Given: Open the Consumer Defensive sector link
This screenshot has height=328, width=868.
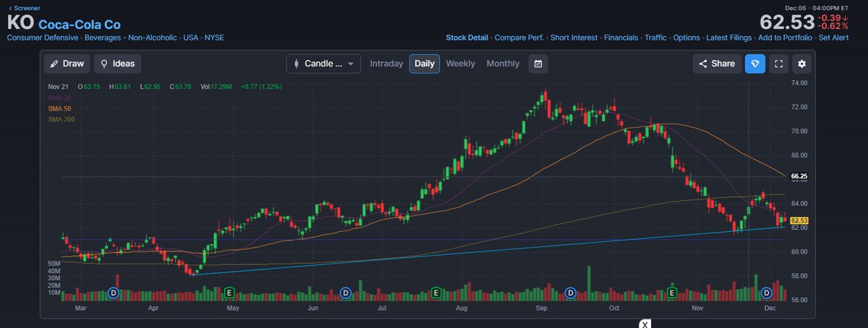Looking at the screenshot, I should click(x=43, y=37).
